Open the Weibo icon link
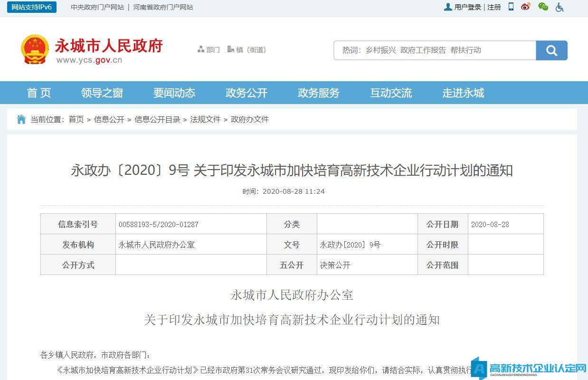Viewport: 588px width, 380px height. click(x=525, y=7)
